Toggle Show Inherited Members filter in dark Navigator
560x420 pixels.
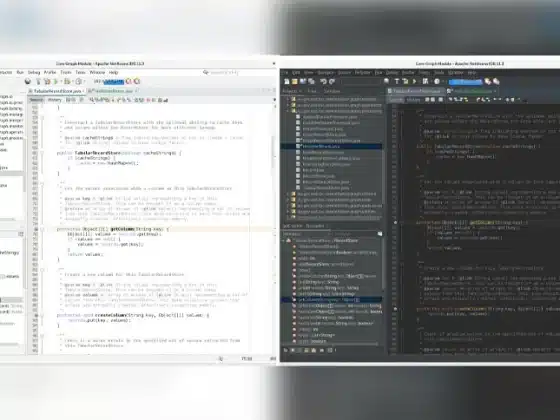(x=286, y=350)
